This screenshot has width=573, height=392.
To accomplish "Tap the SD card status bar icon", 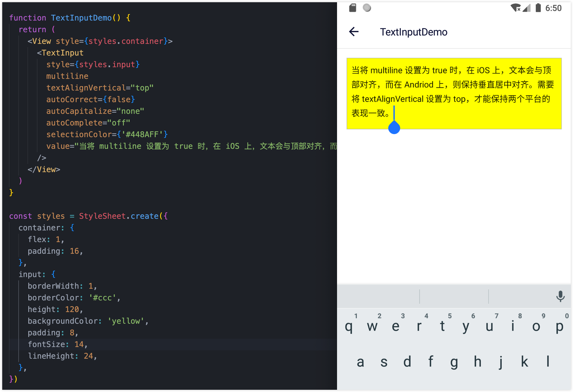I will 353,8.
